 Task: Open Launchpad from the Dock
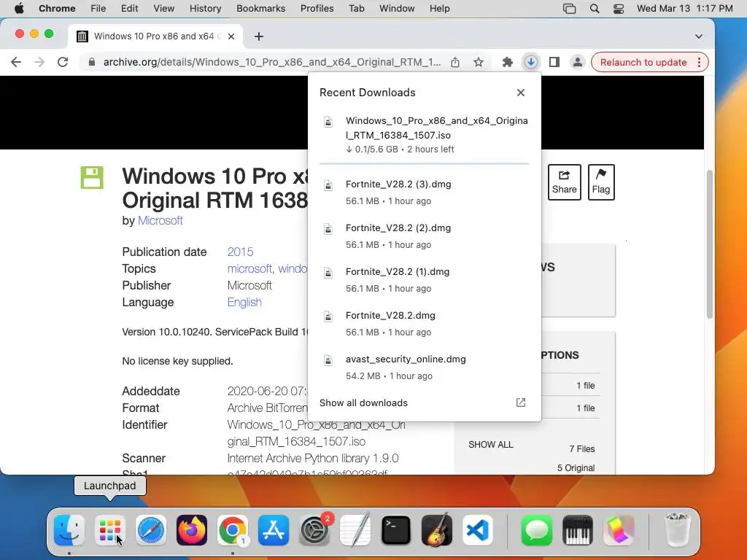coord(110,530)
